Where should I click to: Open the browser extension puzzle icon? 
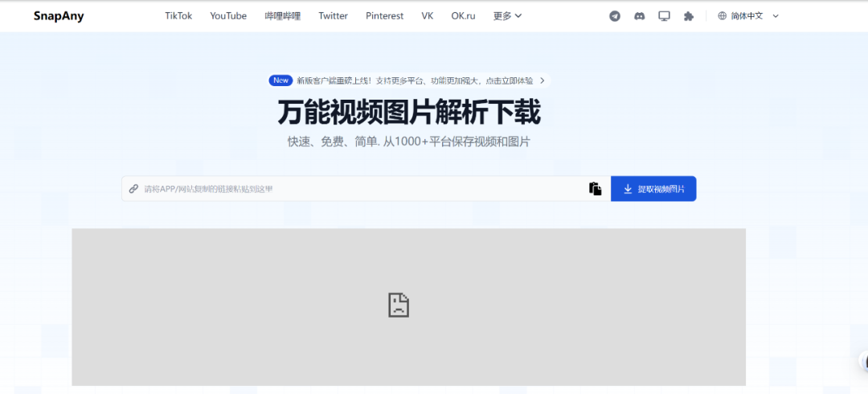pos(689,16)
